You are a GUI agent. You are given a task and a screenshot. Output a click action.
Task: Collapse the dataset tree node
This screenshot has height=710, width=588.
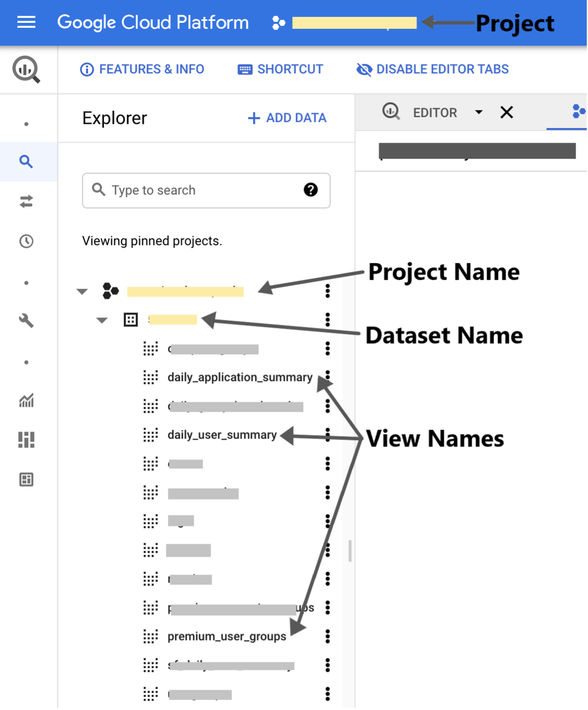pos(102,320)
